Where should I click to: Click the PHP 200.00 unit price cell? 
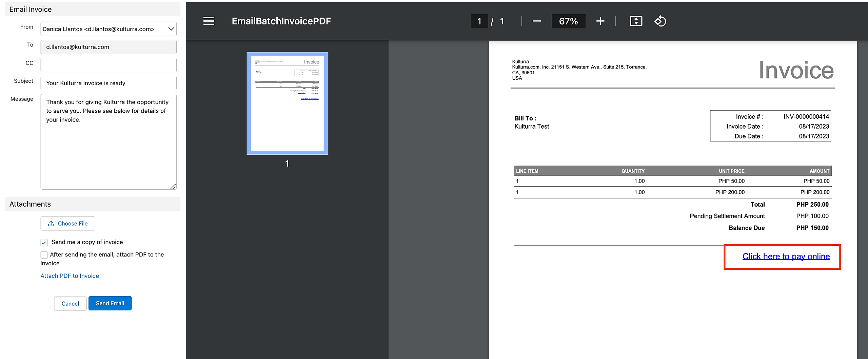tap(730, 192)
